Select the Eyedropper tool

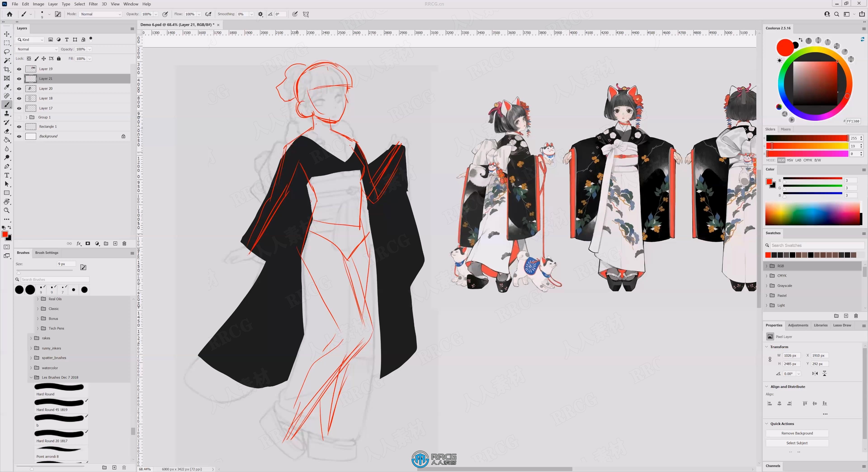pyautogui.click(x=7, y=87)
